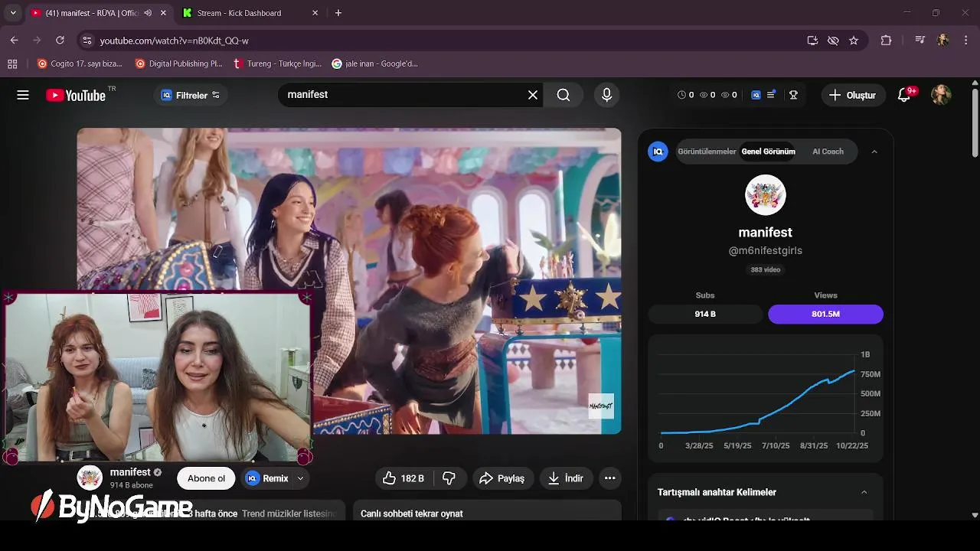Mute the tab via its speaker icon
Screen dimensions: 980x551
148,13
